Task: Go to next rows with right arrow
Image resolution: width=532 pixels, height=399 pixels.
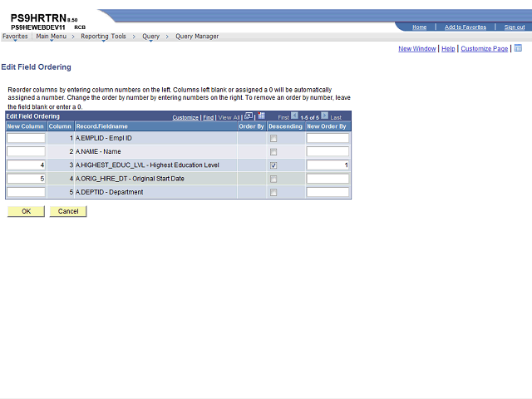Action: (325, 116)
